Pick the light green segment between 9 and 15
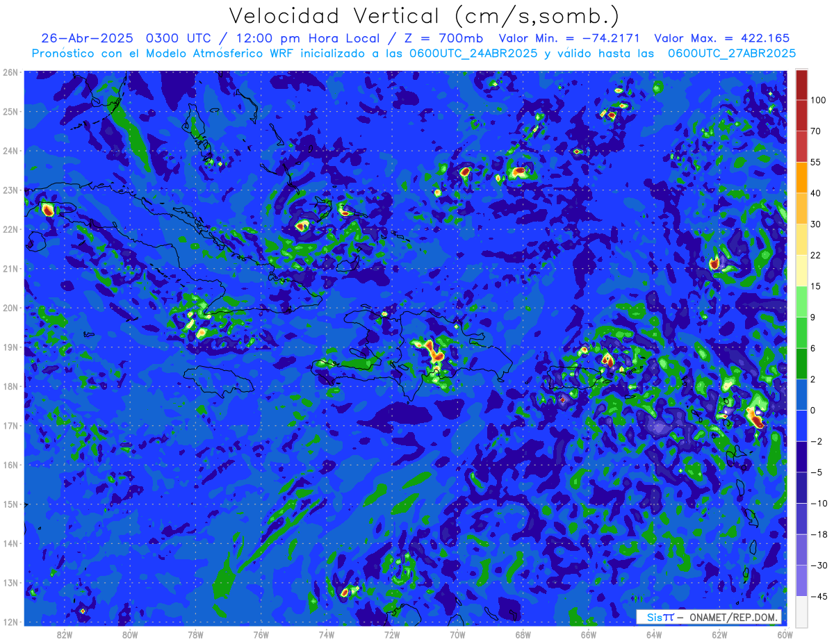This screenshot has width=834, height=644. coord(801,302)
